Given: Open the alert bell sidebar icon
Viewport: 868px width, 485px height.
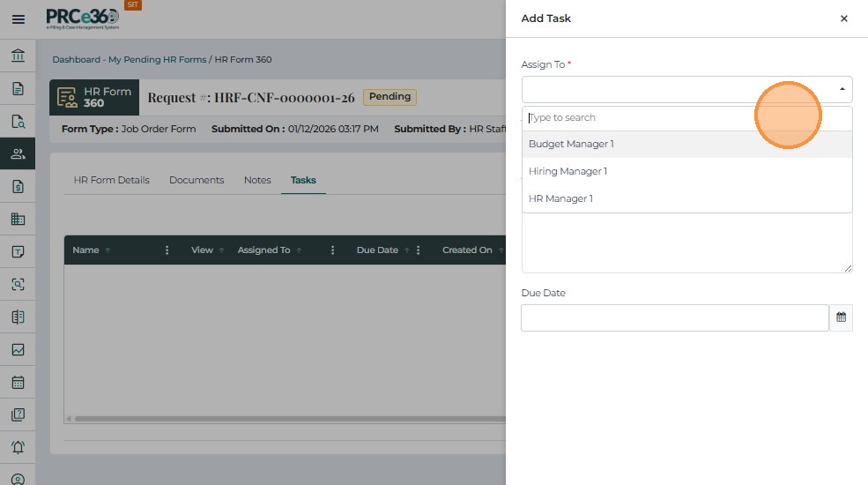Looking at the screenshot, I should (x=18, y=447).
